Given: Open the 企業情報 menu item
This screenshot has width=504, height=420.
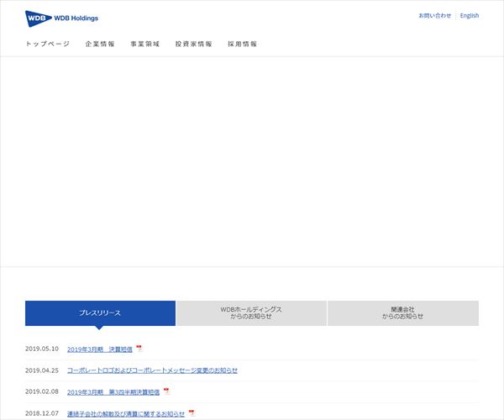Looking at the screenshot, I should click(x=100, y=44).
